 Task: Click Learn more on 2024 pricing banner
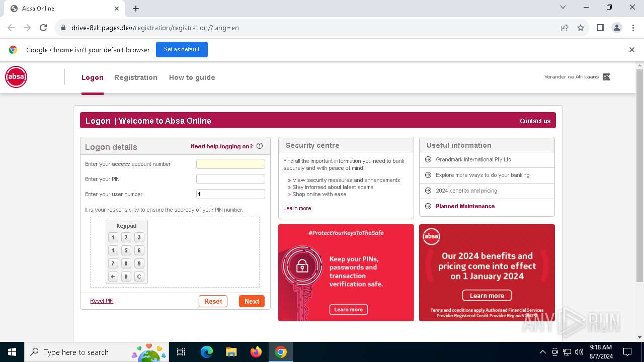(487, 296)
